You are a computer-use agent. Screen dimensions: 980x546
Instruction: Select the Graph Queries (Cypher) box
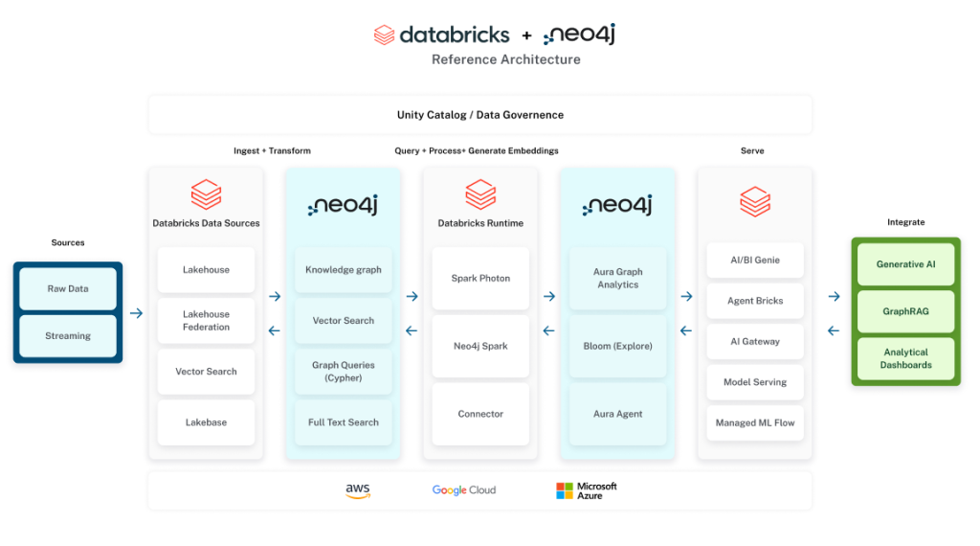tap(344, 372)
